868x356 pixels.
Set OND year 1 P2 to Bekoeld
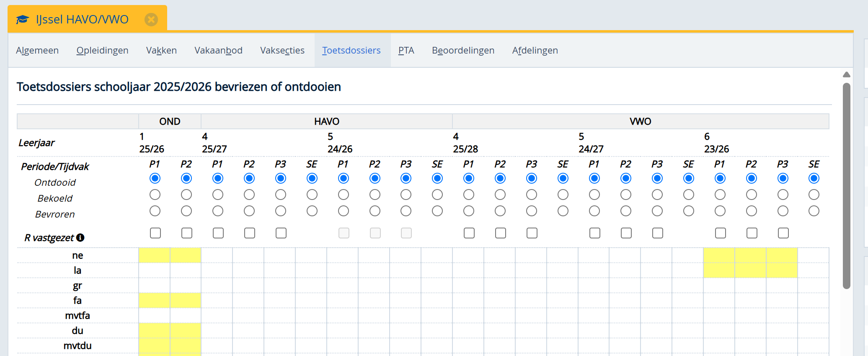click(x=186, y=195)
